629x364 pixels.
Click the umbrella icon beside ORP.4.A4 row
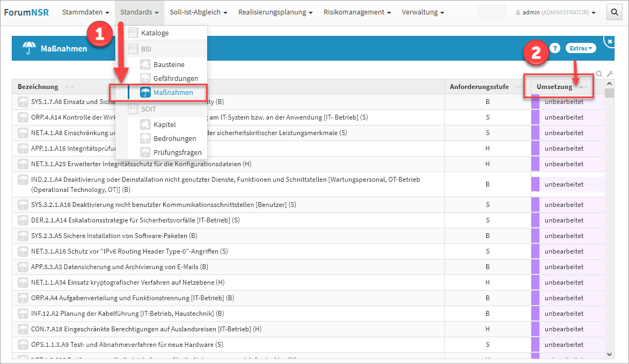point(23,298)
